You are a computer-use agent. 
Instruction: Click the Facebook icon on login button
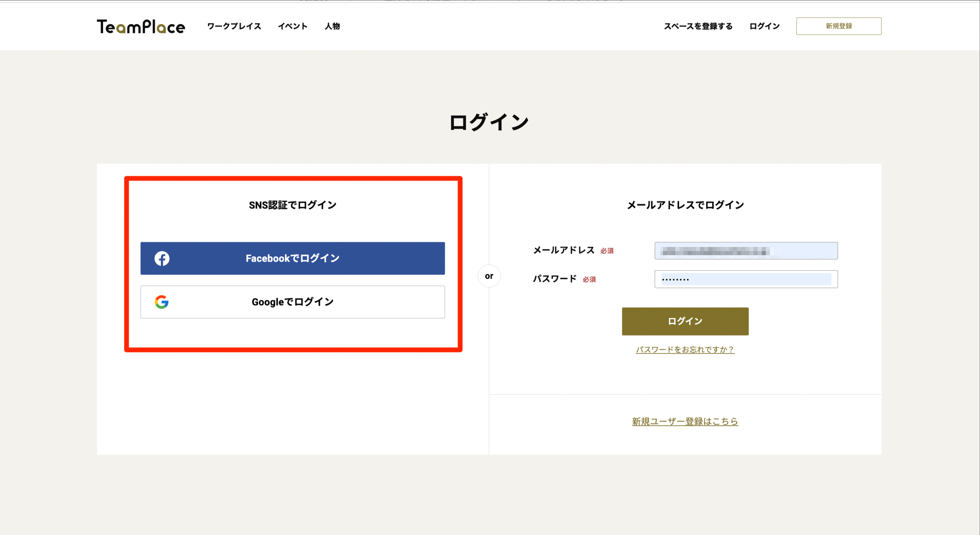click(x=162, y=259)
